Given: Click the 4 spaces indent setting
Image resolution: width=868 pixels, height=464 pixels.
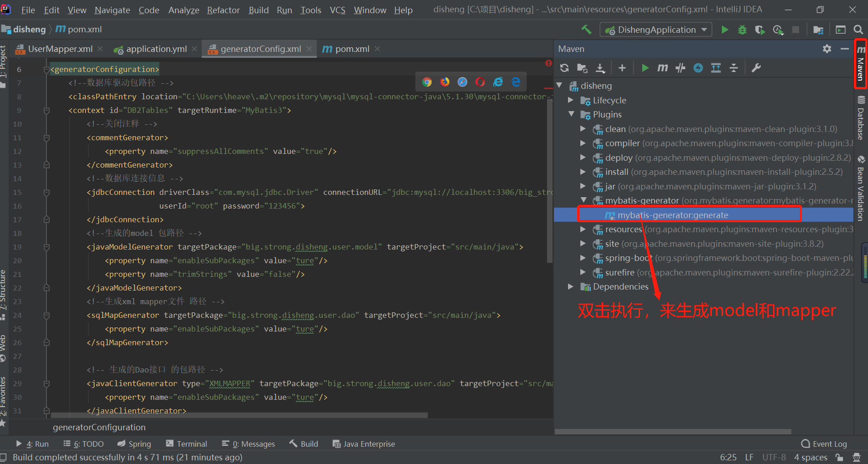Looking at the screenshot, I should click(x=811, y=457).
